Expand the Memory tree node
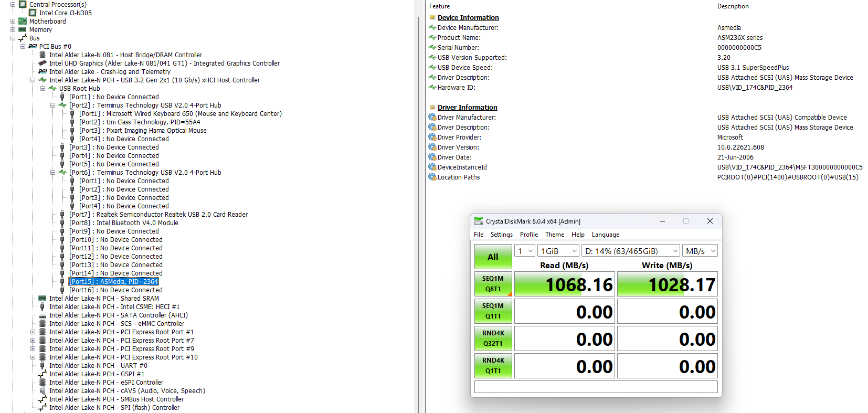This screenshot has width=868, height=413. tap(13, 29)
